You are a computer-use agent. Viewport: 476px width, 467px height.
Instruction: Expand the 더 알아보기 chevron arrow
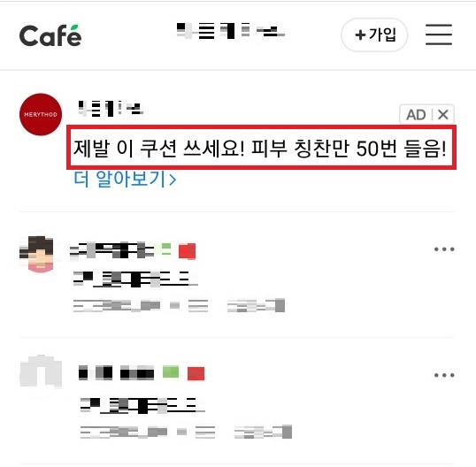(173, 180)
